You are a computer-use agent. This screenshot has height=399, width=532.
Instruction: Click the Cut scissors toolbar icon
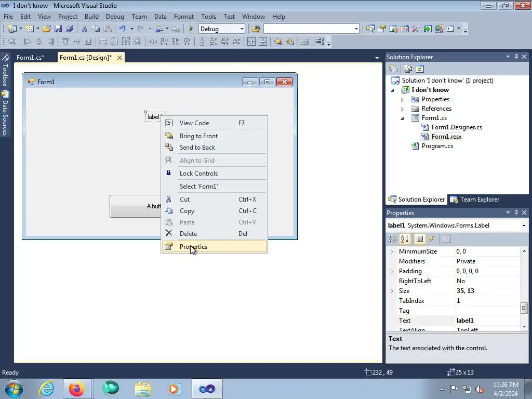pyautogui.click(x=85, y=29)
